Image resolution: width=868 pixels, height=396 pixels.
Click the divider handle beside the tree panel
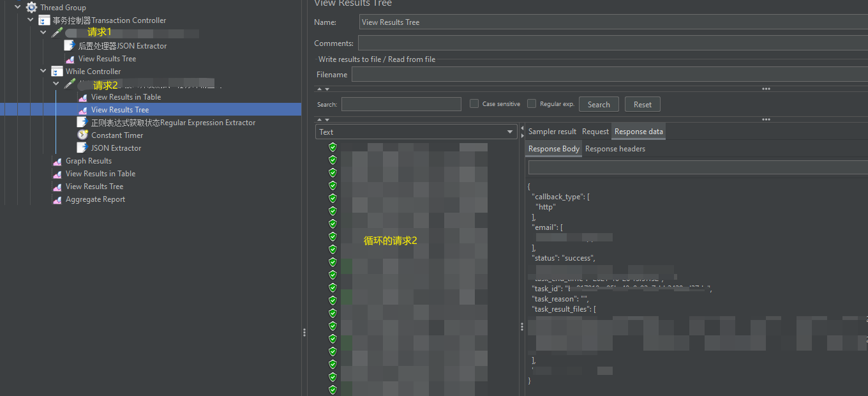click(304, 332)
